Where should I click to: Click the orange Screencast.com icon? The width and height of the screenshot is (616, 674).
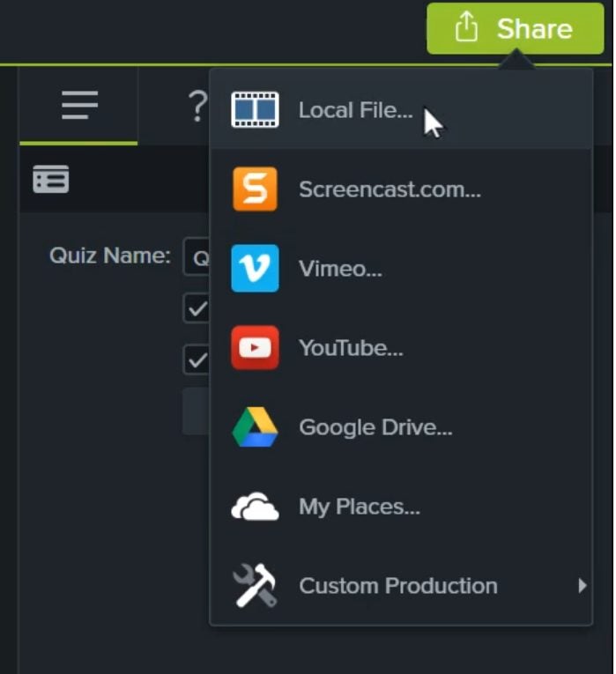[x=255, y=189]
